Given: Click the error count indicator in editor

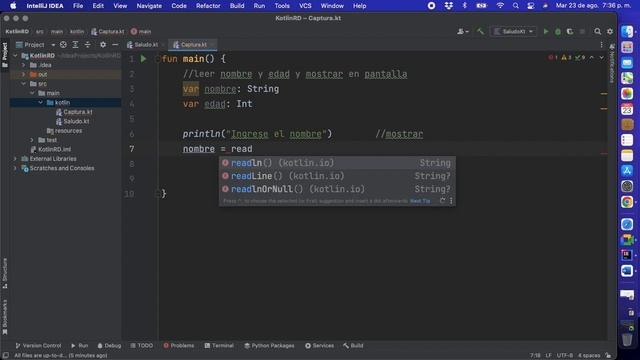Looking at the screenshot, I should click(553, 58).
